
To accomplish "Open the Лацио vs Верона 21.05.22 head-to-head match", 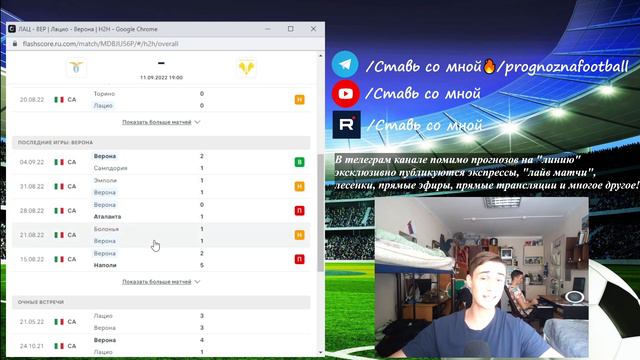I will point(161,322).
